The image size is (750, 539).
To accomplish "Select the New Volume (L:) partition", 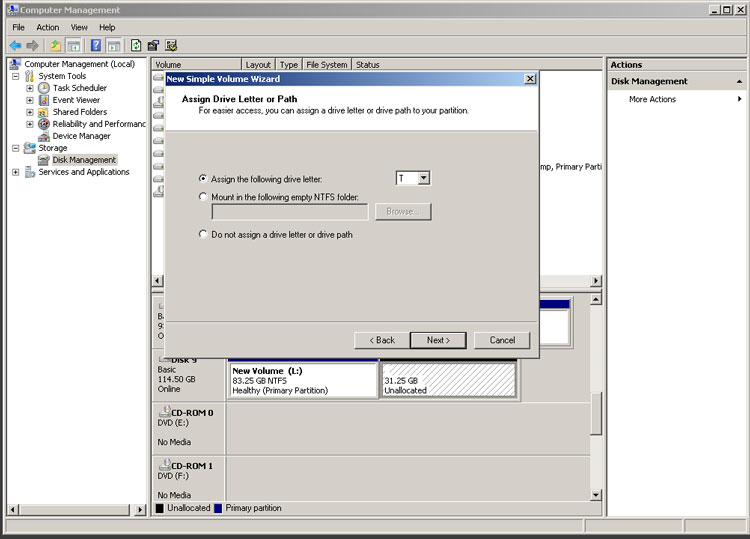I will 303,380.
